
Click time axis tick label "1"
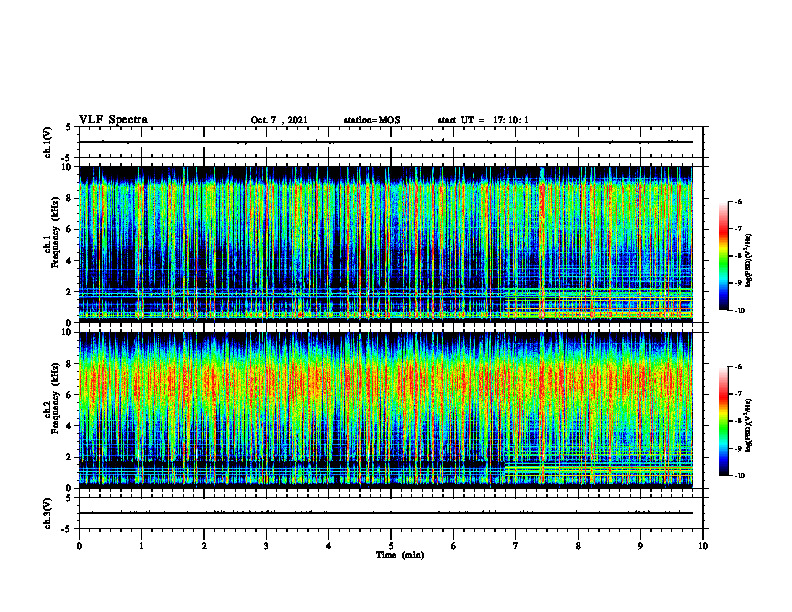pos(141,546)
